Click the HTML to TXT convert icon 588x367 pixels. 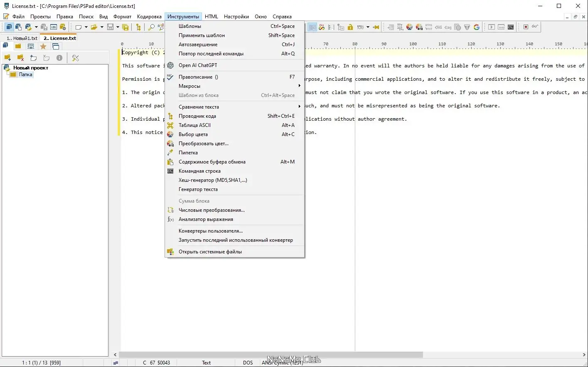(429, 27)
